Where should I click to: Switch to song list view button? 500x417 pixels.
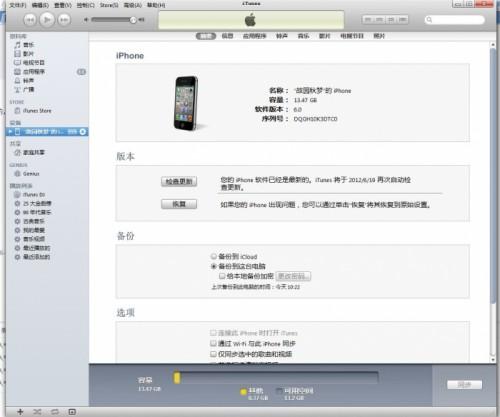pos(368,20)
